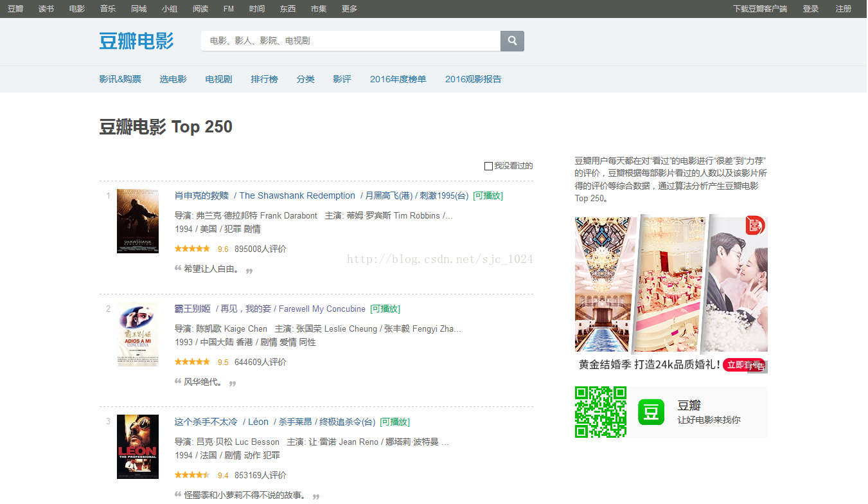Click the 导演: 陈凯歌 Kaige Chen line
The image size is (868, 504).
tap(221, 328)
